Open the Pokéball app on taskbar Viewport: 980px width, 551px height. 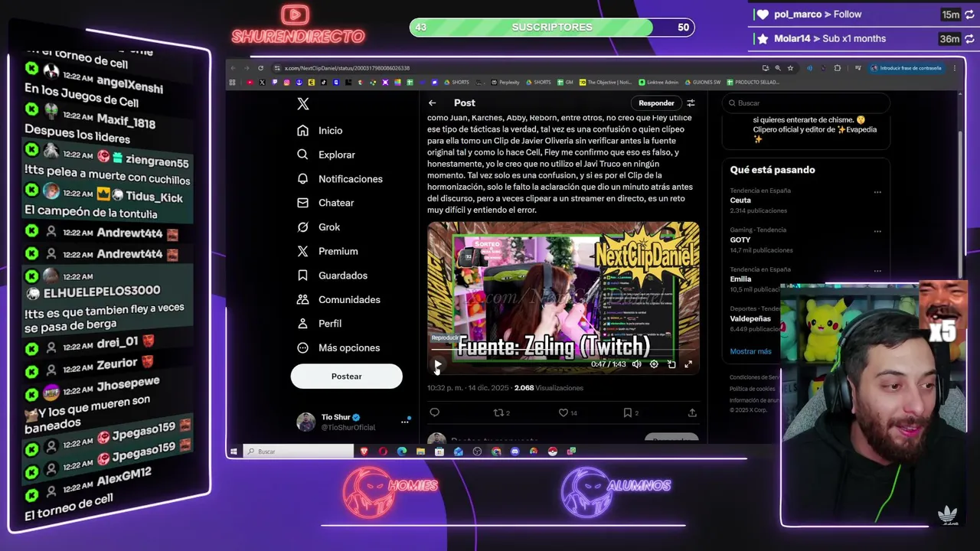(552, 452)
